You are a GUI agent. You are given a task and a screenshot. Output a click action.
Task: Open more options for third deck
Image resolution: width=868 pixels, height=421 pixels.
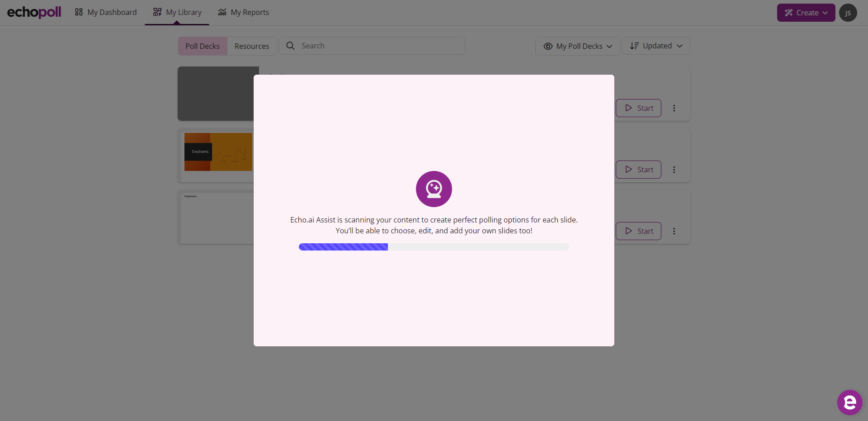click(674, 231)
